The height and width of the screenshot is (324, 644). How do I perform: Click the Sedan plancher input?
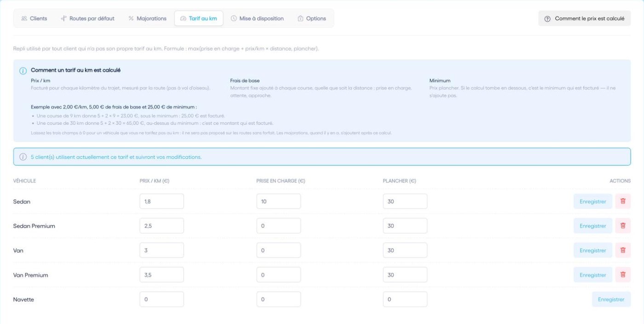405,201
